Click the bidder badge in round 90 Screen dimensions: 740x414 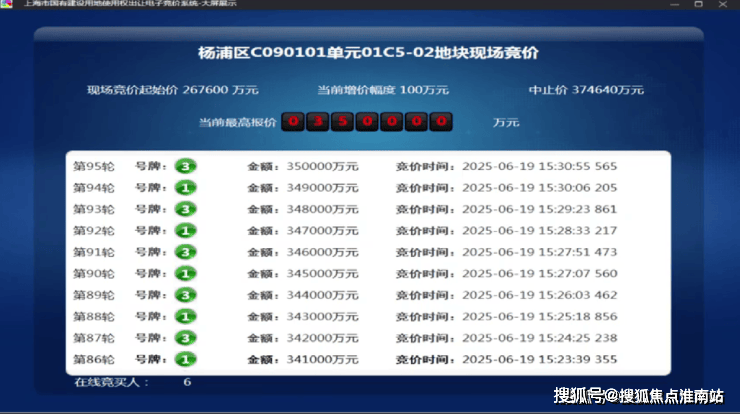click(x=185, y=273)
